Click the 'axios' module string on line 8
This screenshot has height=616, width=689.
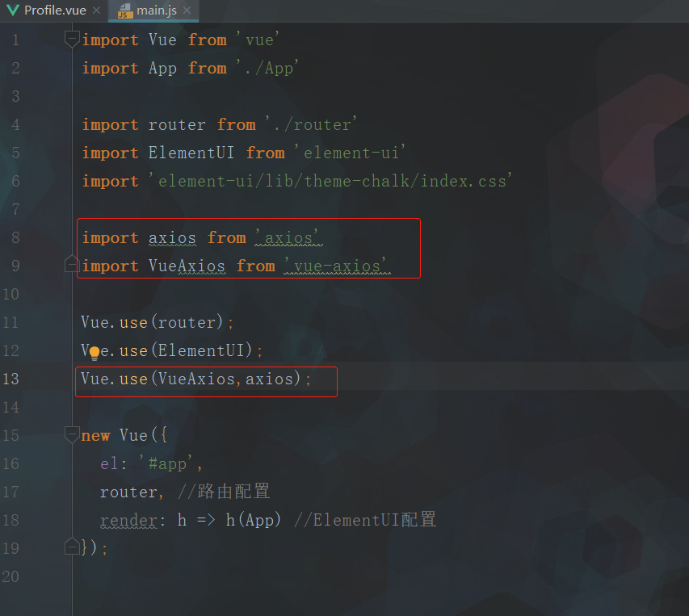tap(288, 237)
